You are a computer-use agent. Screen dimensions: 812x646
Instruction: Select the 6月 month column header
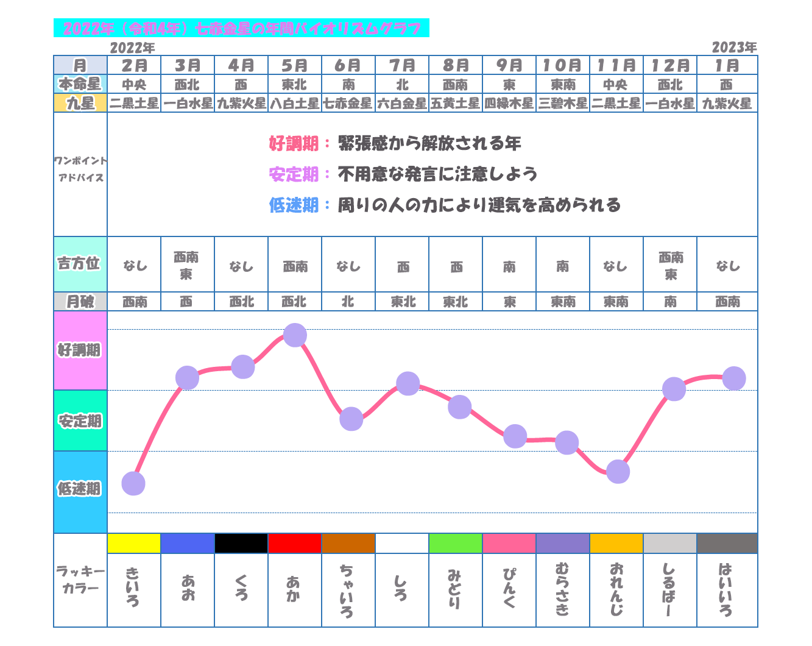pyautogui.click(x=348, y=65)
